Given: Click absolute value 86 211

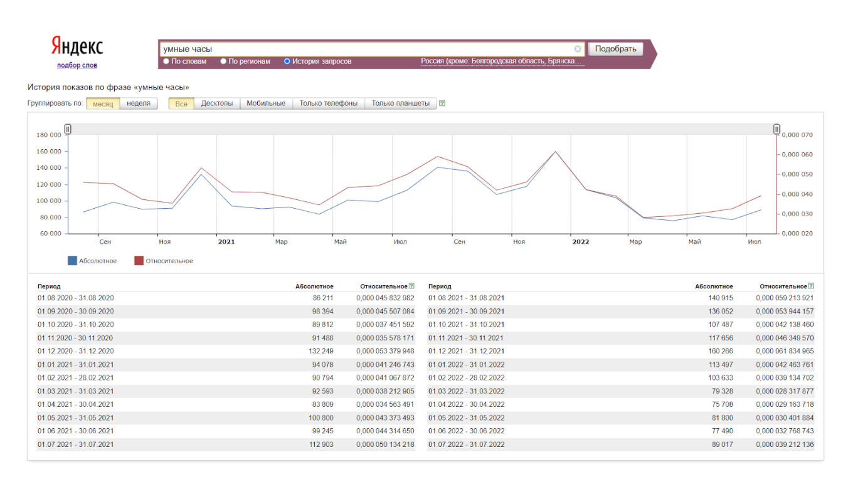Looking at the screenshot, I should pos(322,298).
